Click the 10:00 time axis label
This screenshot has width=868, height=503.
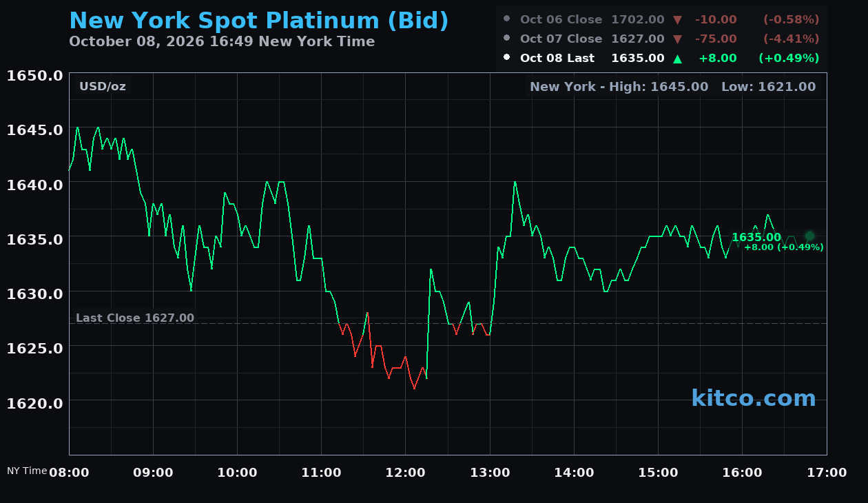(237, 473)
